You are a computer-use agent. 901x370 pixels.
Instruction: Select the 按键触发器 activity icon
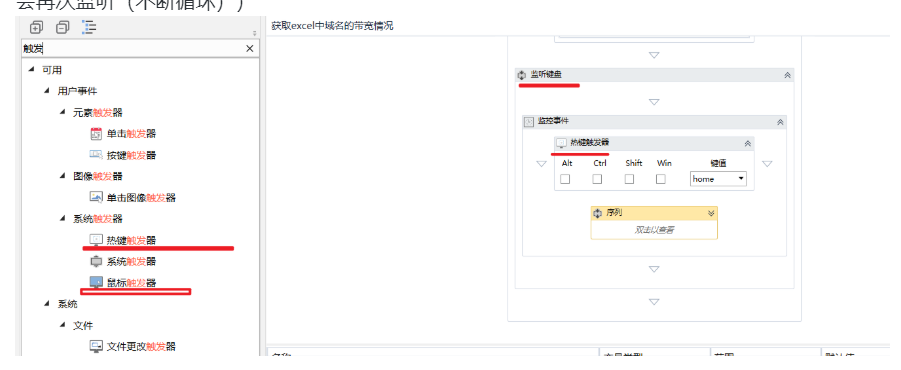(96, 155)
